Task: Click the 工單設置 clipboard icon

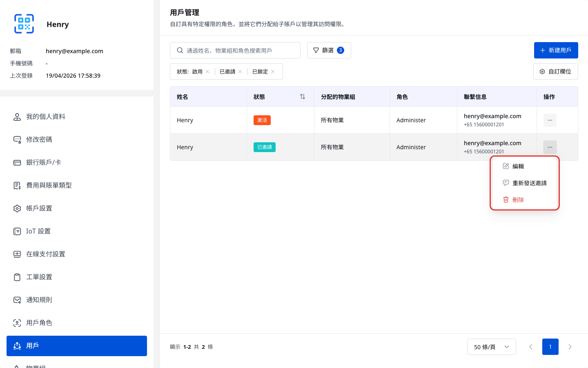Action: [x=17, y=277]
